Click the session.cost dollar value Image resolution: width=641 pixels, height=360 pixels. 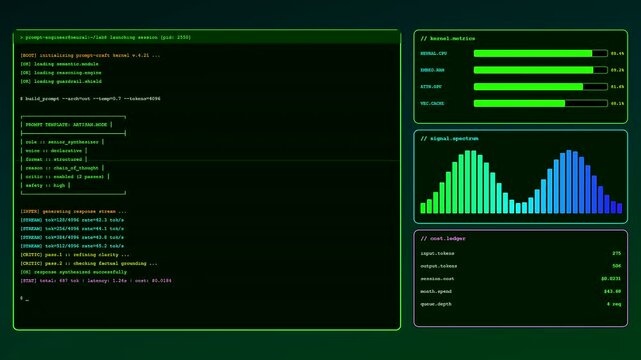tap(611, 279)
